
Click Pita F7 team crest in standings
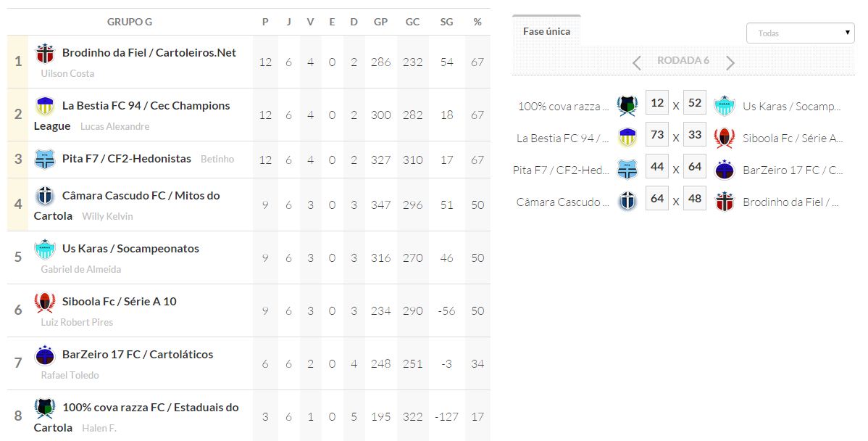pos(45,159)
